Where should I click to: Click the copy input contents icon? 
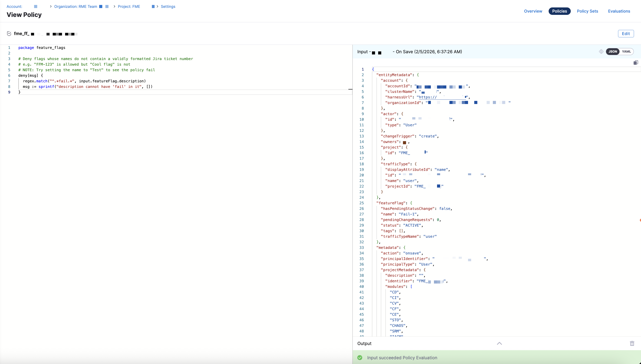click(635, 63)
